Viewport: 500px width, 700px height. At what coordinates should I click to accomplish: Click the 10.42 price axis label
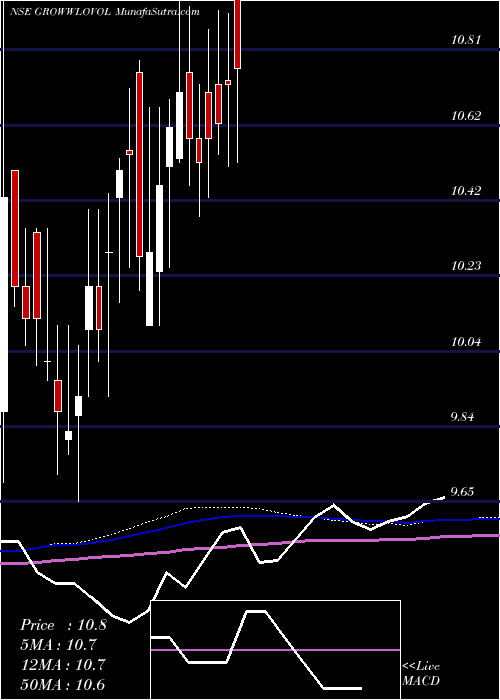466,191
